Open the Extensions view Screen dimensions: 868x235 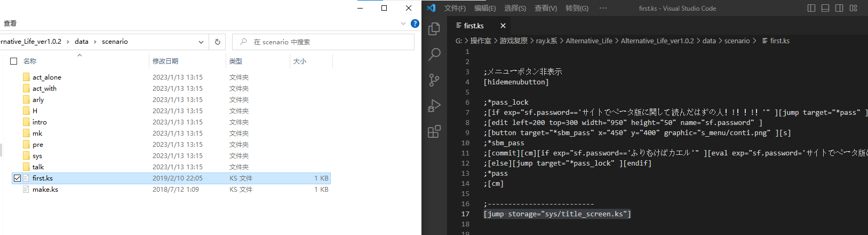pyautogui.click(x=434, y=131)
